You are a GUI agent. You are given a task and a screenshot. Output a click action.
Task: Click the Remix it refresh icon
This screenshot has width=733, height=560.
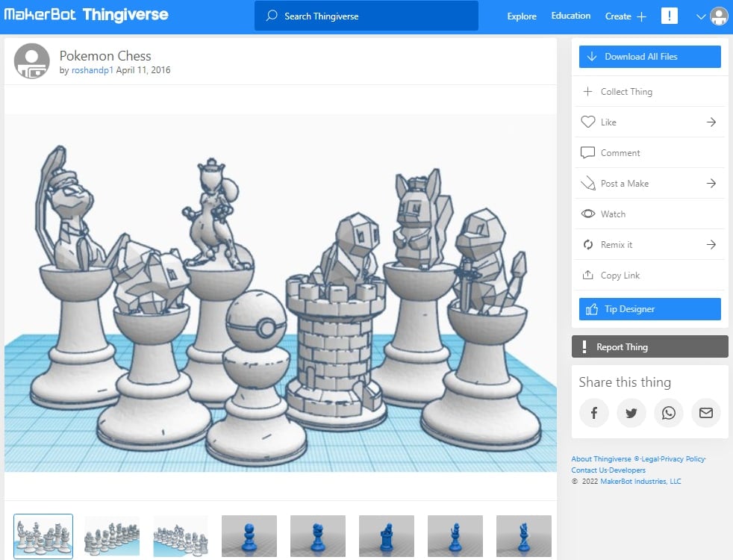tap(588, 244)
